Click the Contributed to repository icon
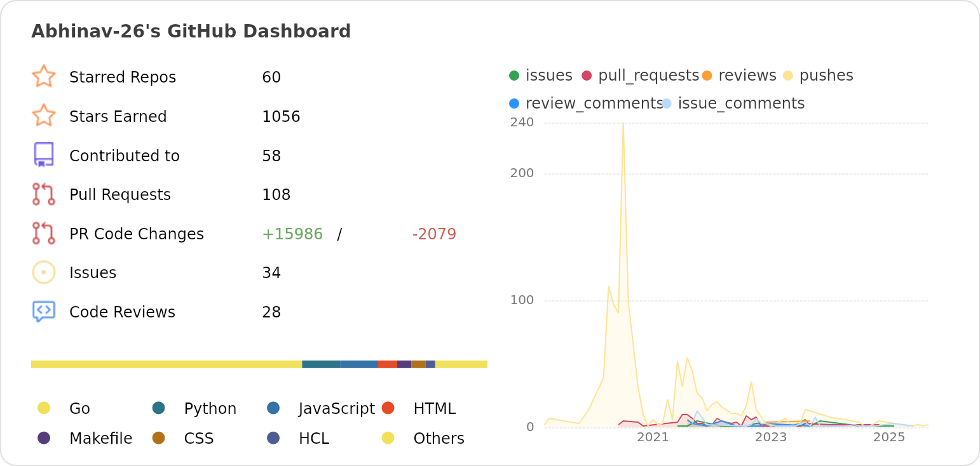The height and width of the screenshot is (466, 980). pos(44,155)
